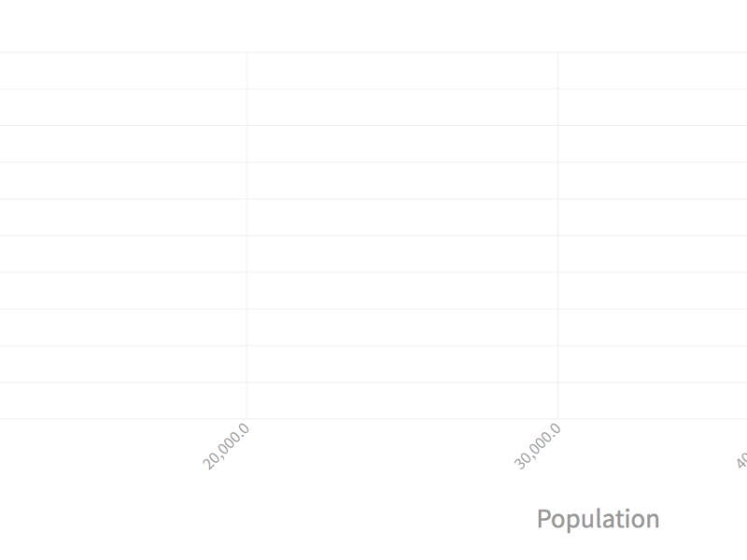
Task: Click the Population axis title
Action: pos(598,519)
